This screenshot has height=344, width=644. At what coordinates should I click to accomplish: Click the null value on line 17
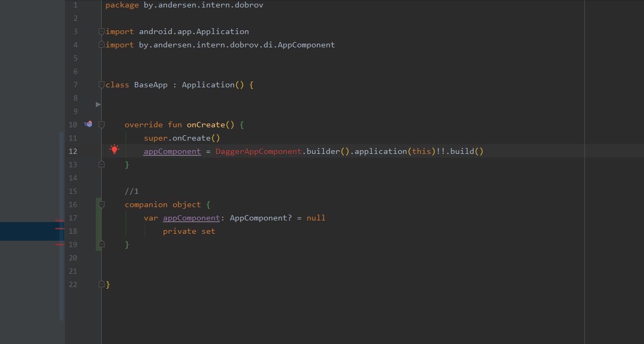316,218
